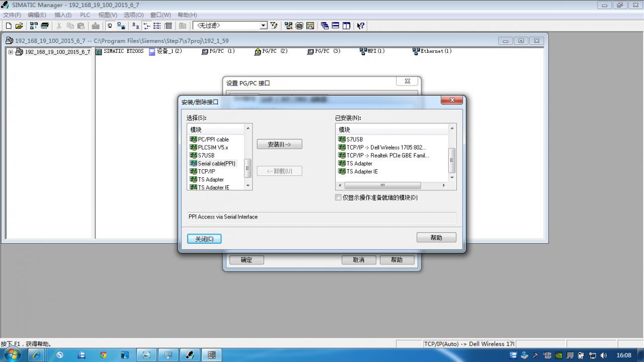Open the 帮助(H) menu
The height and width of the screenshot is (362, 644).
click(187, 15)
